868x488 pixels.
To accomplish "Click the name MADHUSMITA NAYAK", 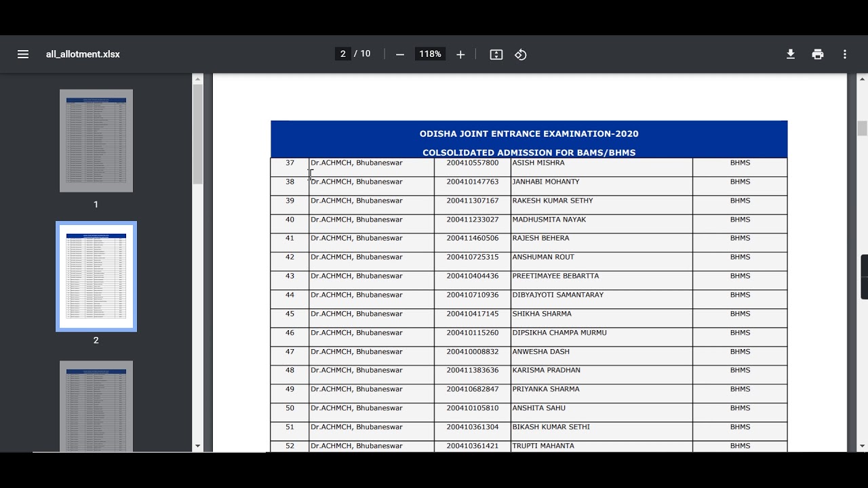I will [549, 220].
